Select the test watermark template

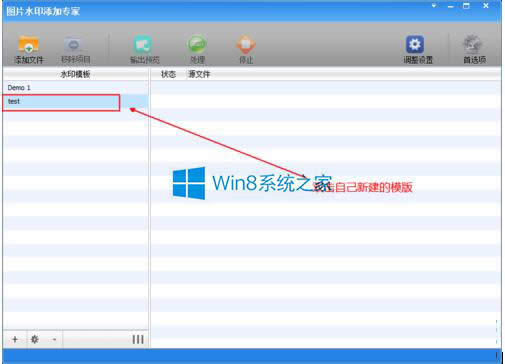pyautogui.click(x=76, y=101)
